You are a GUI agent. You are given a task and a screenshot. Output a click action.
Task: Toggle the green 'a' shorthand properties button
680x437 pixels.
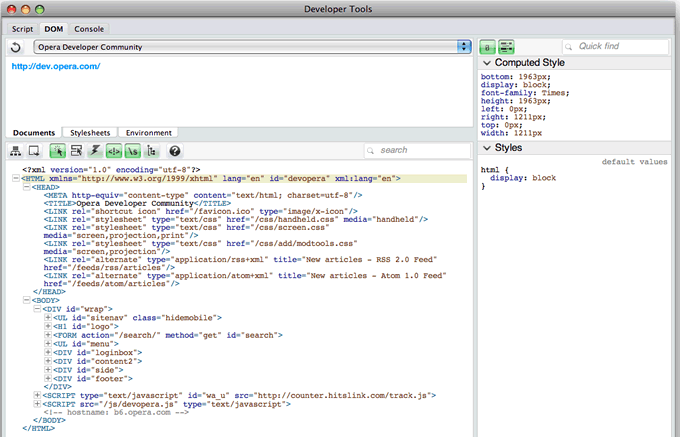tap(487, 47)
